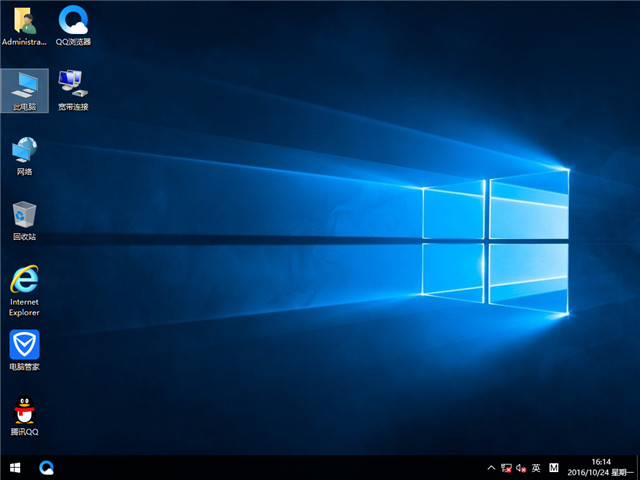Select the 腾讯QQ penguin desktop icon

coord(25,416)
